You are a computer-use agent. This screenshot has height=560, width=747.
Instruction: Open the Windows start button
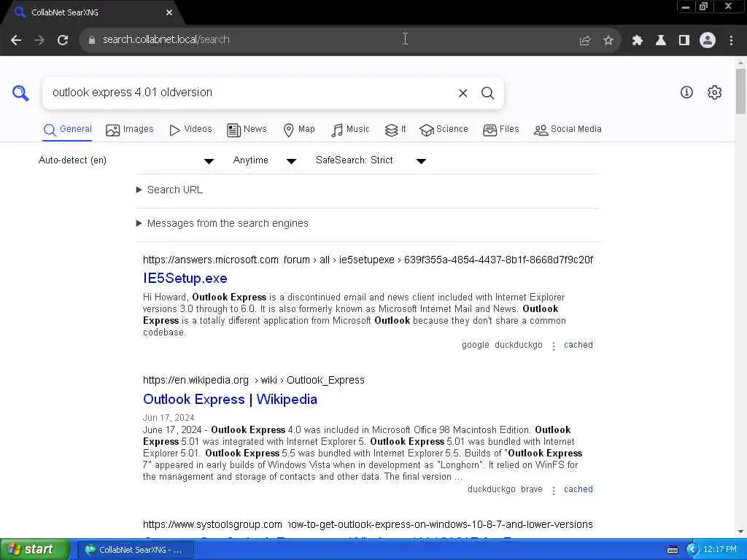(x=34, y=550)
